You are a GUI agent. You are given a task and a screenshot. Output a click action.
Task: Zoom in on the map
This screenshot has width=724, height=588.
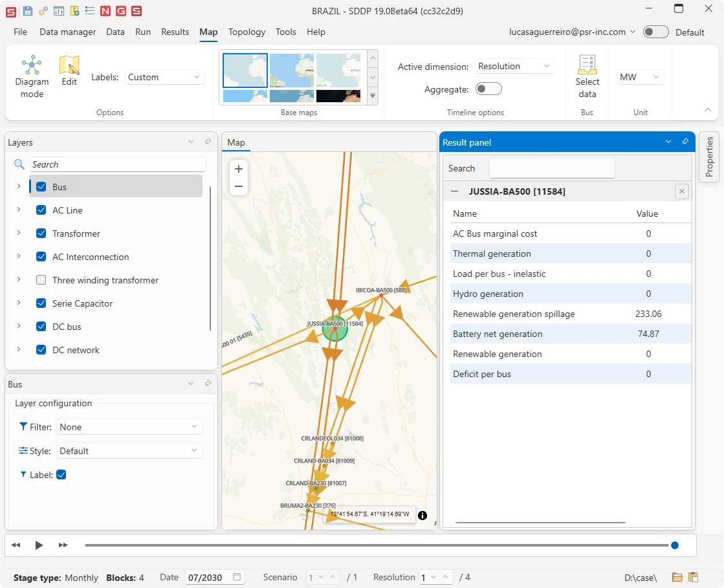239,169
